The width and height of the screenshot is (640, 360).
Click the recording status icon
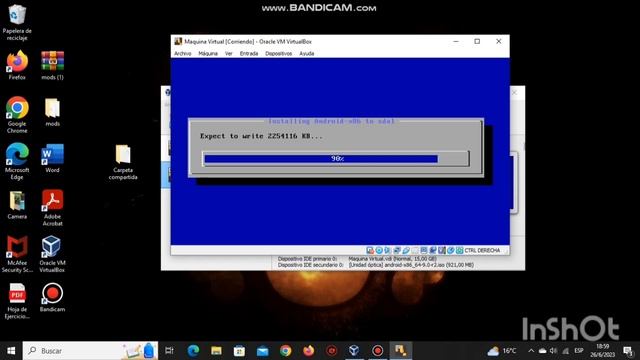(433, 250)
